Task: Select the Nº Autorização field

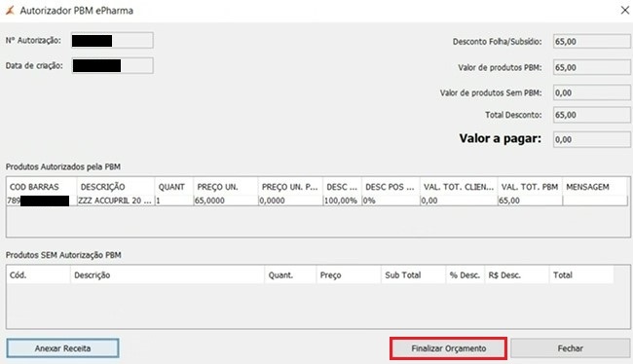Action: [112, 40]
